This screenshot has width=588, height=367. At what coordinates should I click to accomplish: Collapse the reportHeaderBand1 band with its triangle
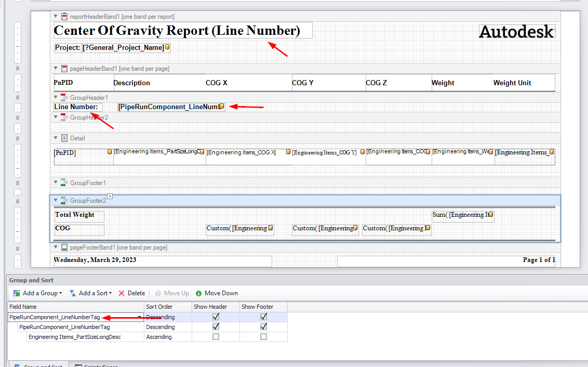coord(56,16)
